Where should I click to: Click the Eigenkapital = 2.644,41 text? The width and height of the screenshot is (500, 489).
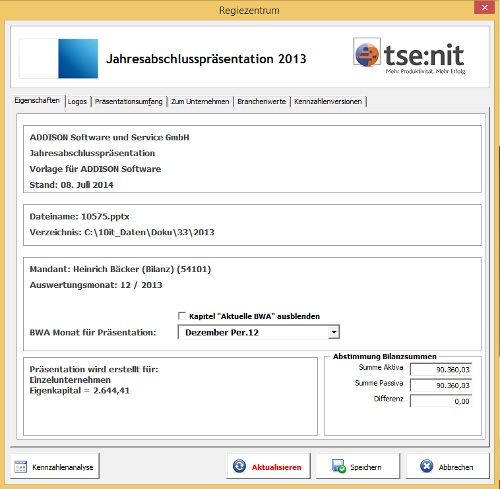point(79,391)
